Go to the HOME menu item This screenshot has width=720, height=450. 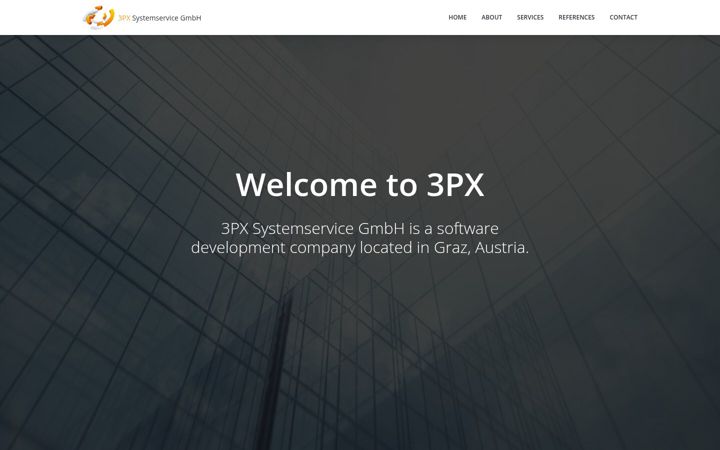tap(457, 17)
